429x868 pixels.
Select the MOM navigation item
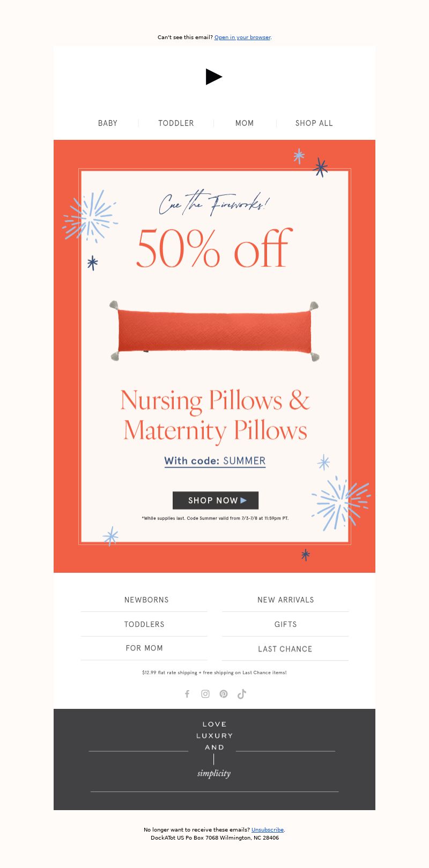pos(245,123)
